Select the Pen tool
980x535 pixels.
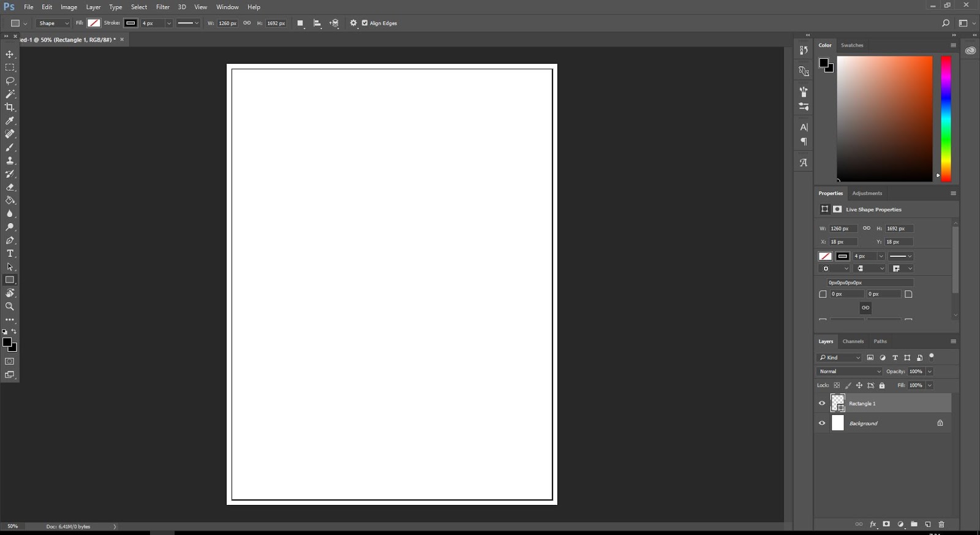pos(10,240)
